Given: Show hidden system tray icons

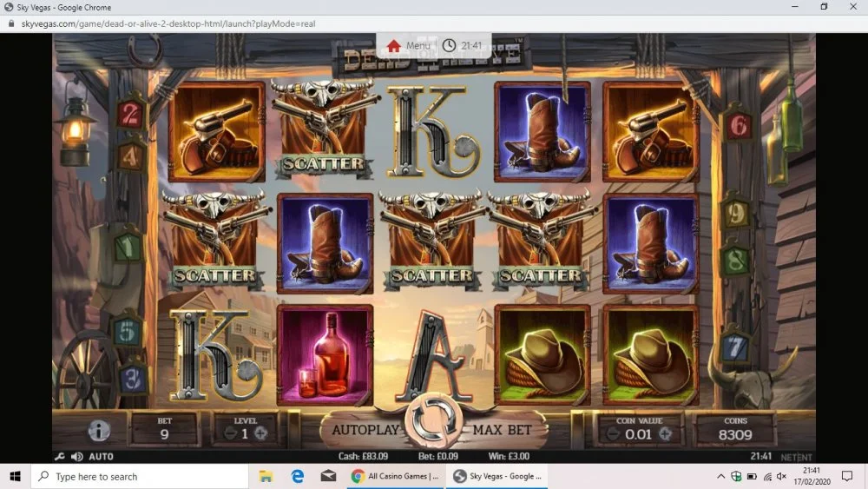Looking at the screenshot, I should pyautogui.click(x=720, y=476).
